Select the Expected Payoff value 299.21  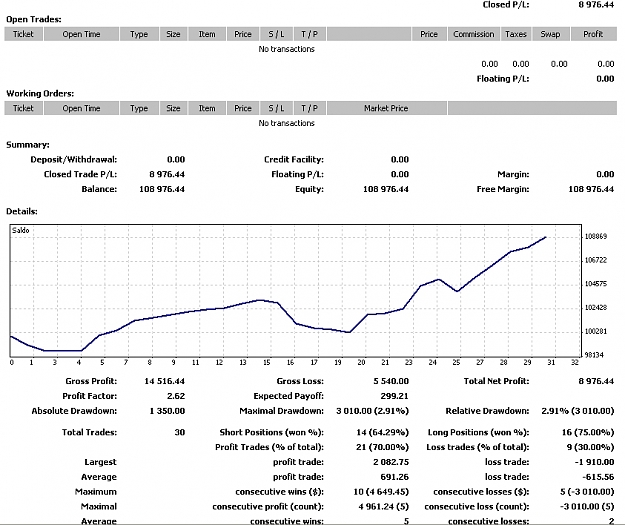click(395, 396)
